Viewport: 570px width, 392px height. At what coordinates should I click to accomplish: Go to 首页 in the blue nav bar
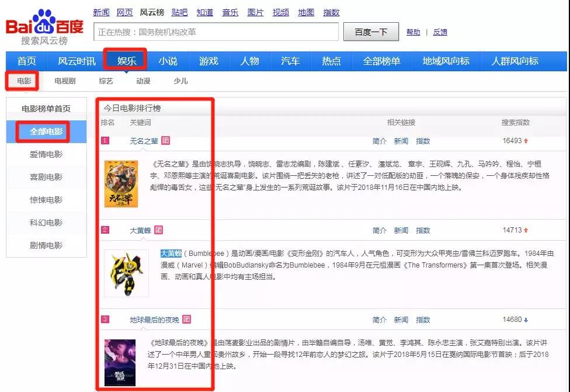26,61
